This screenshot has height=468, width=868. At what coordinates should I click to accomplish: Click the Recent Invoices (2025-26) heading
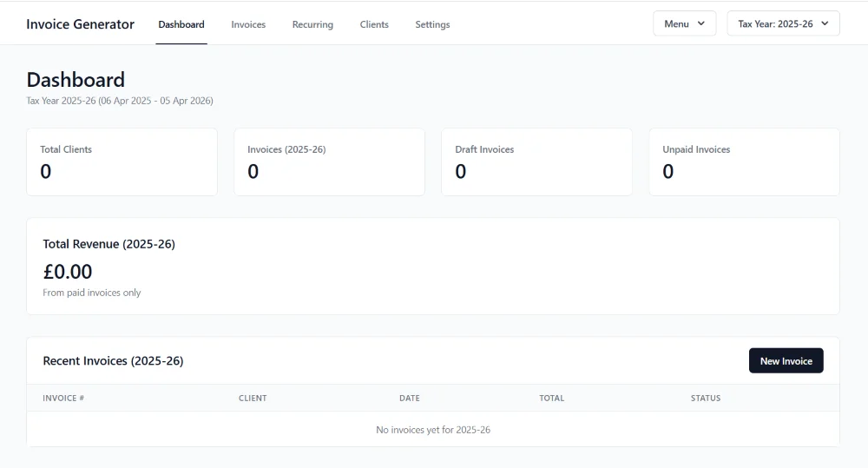tap(113, 360)
